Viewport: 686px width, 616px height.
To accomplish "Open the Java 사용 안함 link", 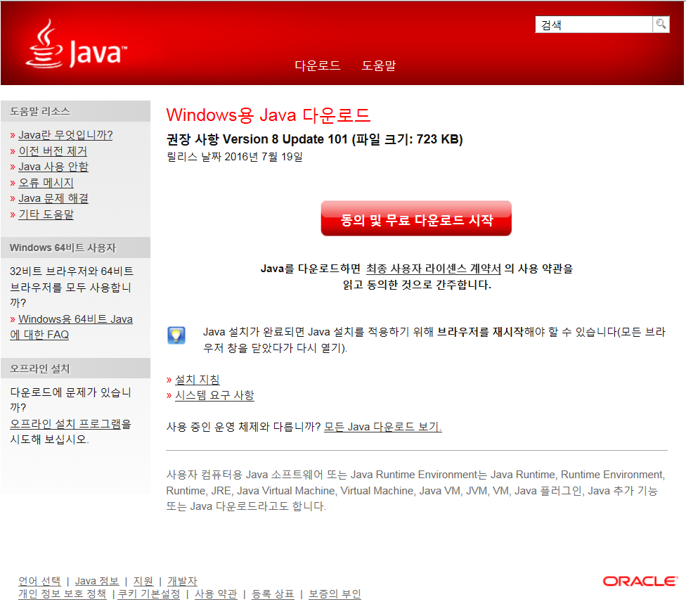I will pyautogui.click(x=53, y=167).
